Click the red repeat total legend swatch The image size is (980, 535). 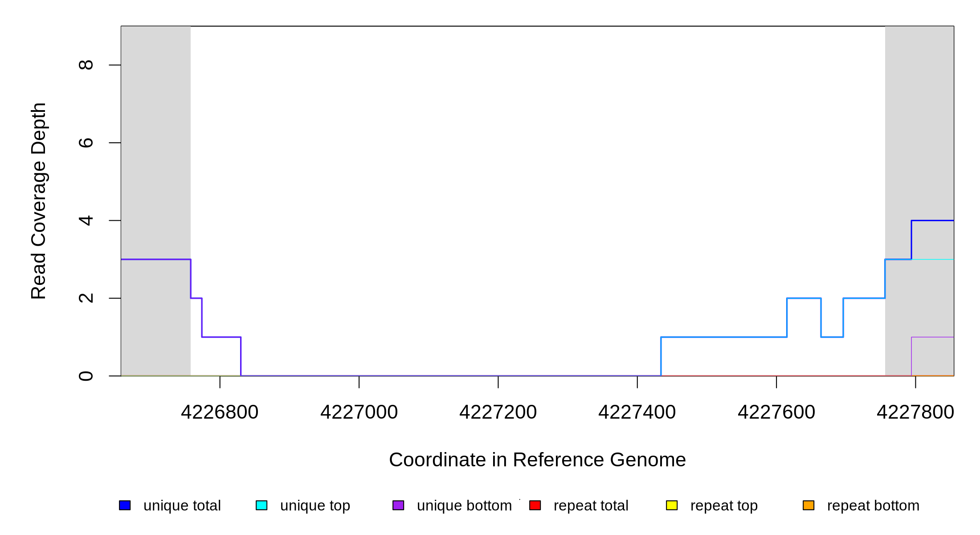[535, 505]
